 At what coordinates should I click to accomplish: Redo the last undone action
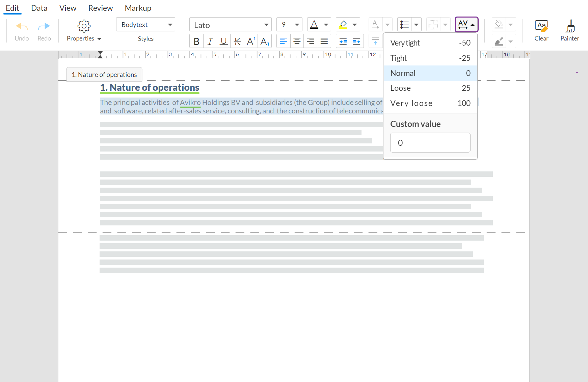point(44,30)
